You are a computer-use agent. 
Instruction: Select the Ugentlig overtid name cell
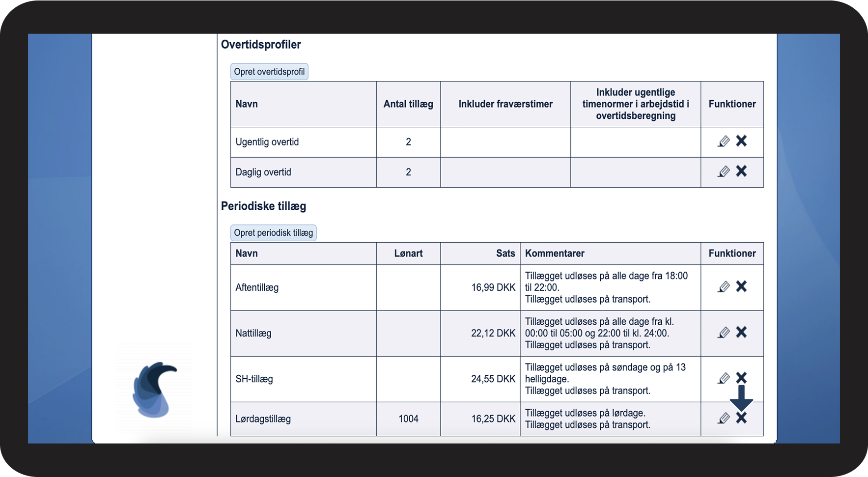click(x=267, y=142)
